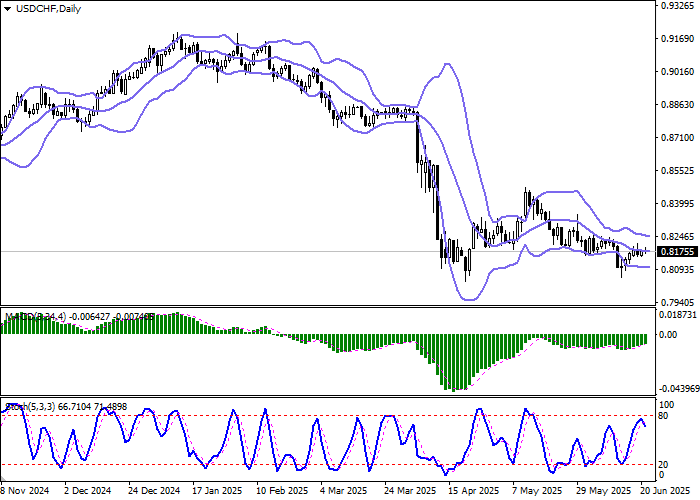Click the USDCHF,Daily chart title
The height and width of the screenshot is (500, 700).
click(42, 9)
